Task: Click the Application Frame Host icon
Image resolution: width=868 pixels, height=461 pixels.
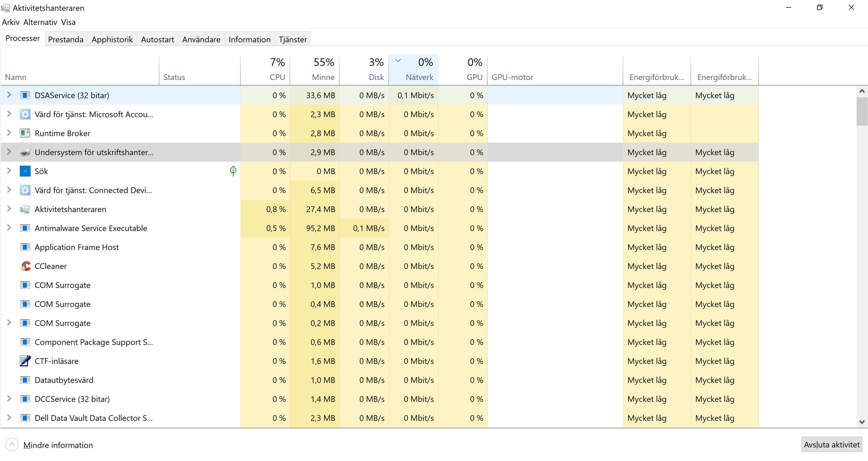Action: tap(25, 247)
